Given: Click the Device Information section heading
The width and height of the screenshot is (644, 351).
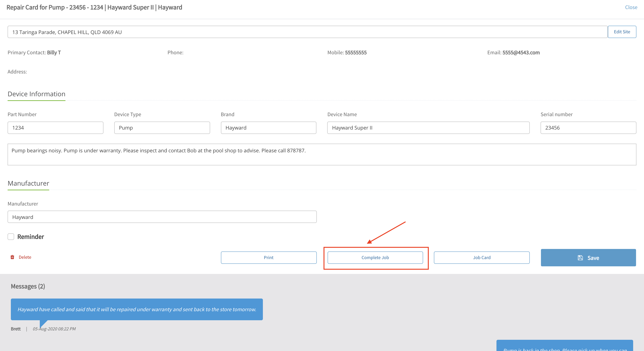Looking at the screenshot, I should point(37,94).
